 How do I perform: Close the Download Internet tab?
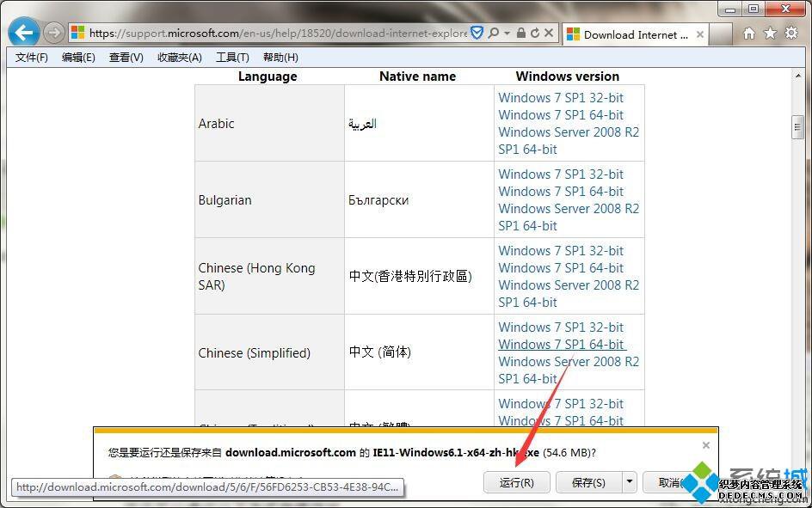click(700, 34)
